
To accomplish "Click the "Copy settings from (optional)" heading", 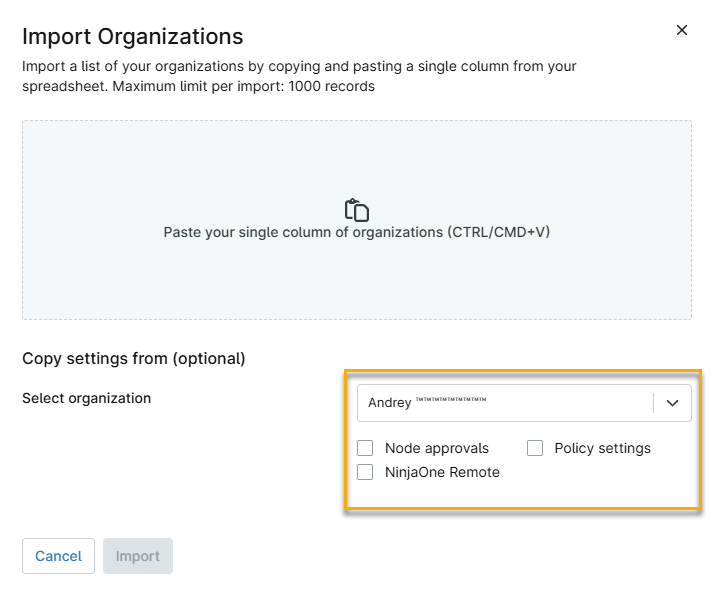I will pos(134,358).
